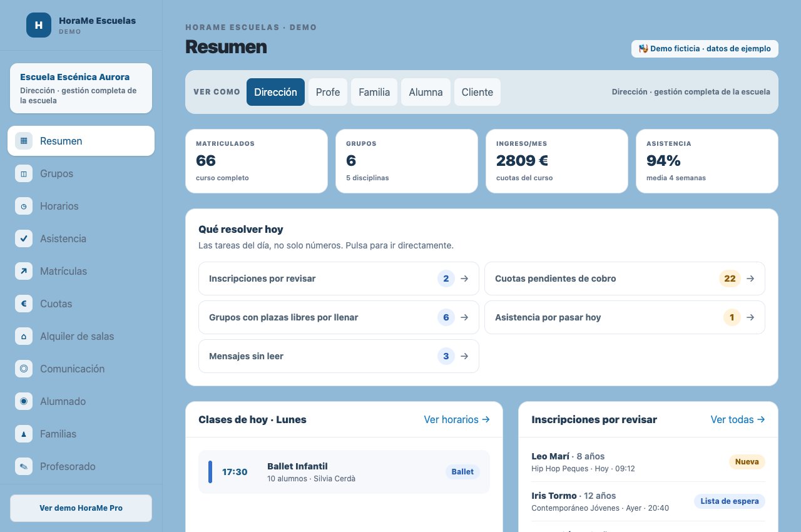Viewport: 801px width, 532px height.
Task: Click Ver demo HoraMe Pro button
Action: [81, 508]
